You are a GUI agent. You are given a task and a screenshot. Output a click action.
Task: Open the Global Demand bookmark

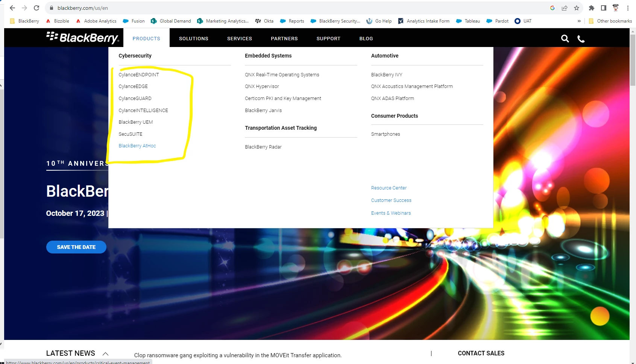click(x=171, y=21)
